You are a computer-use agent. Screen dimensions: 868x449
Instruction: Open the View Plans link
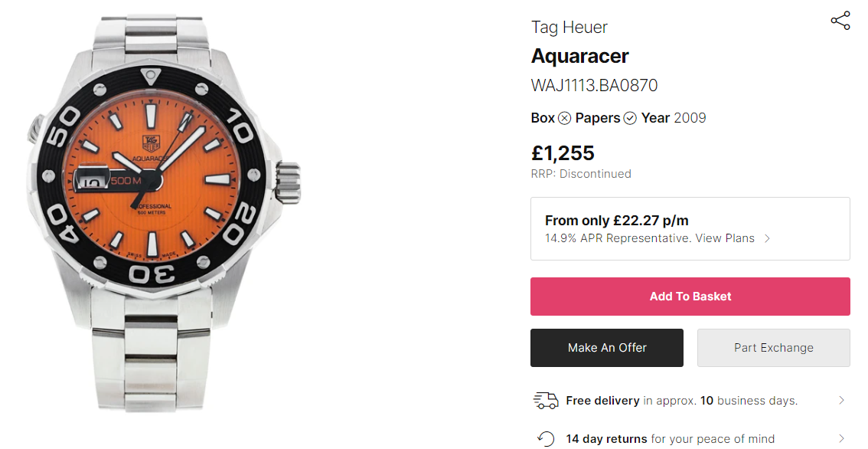point(725,238)
